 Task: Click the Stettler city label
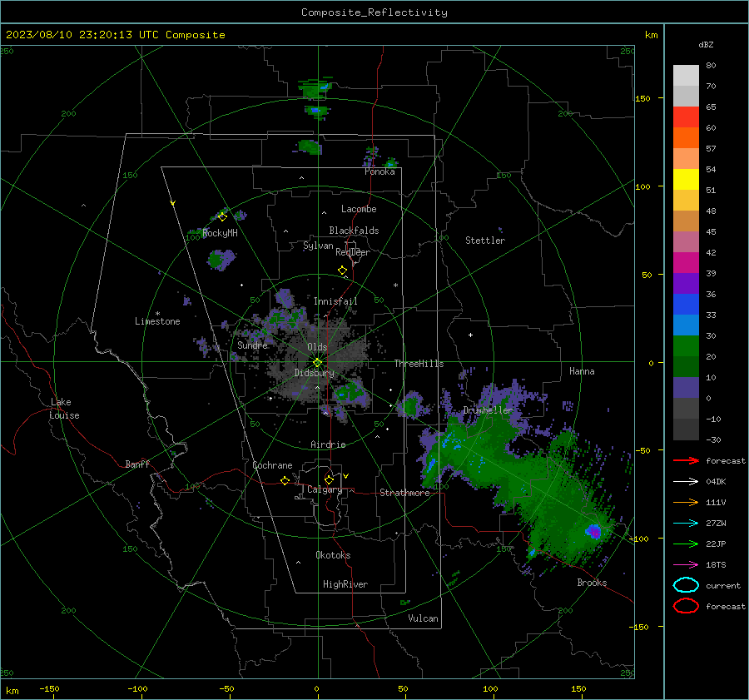click(x=485, y=241)
